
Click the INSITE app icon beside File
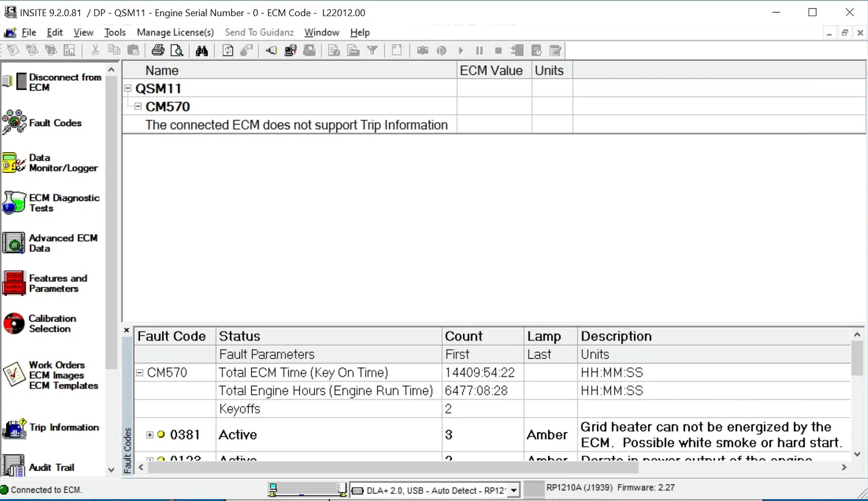10,33
